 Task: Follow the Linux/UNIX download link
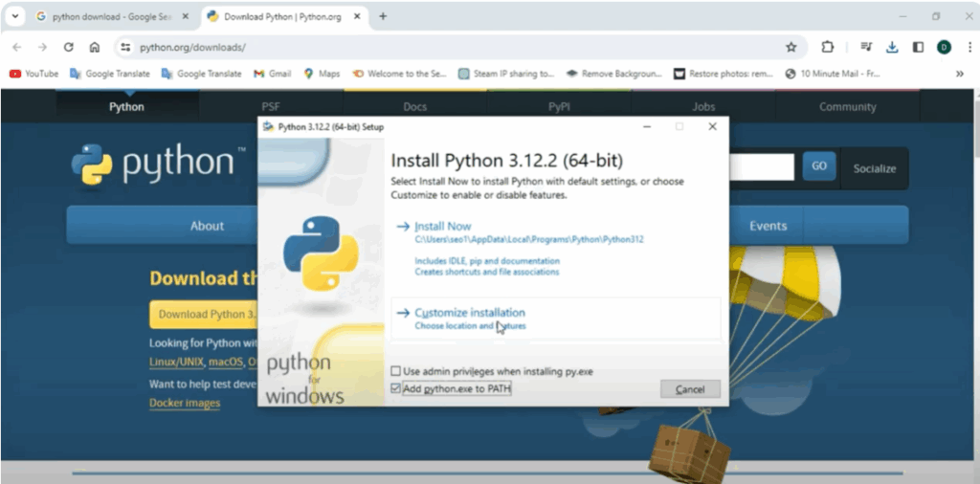point(176,362)
